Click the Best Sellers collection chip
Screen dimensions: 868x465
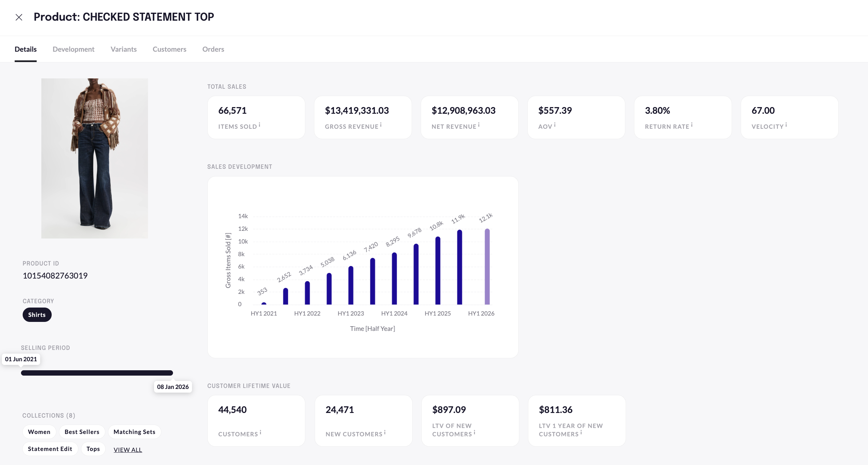(x=82, y=432)
